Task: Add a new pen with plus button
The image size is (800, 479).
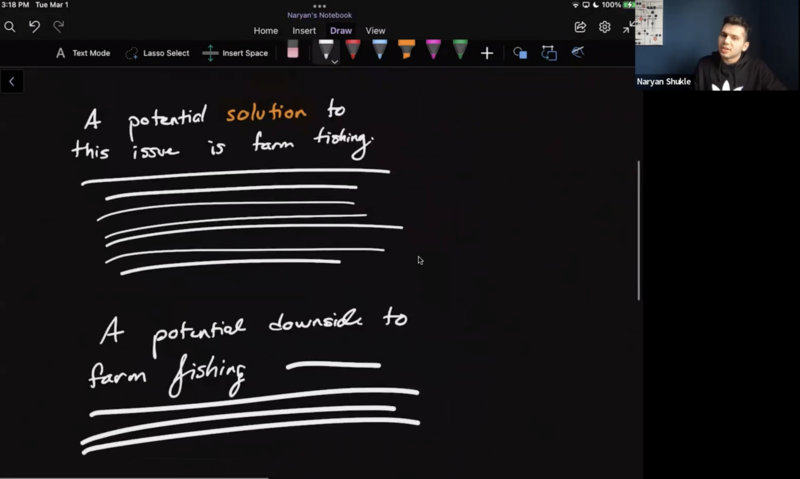Action: [487, 53]
